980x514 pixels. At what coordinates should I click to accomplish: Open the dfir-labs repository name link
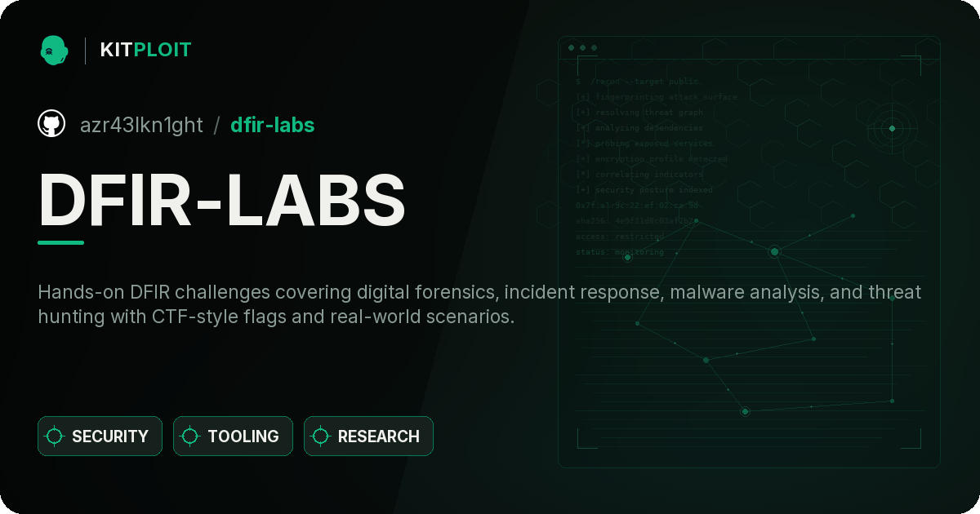click(272, 125)
